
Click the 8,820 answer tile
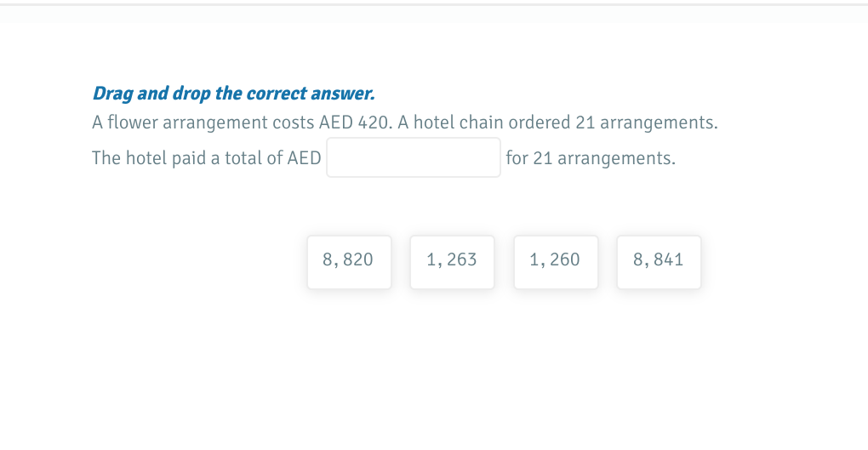click(x=349, y=261)
